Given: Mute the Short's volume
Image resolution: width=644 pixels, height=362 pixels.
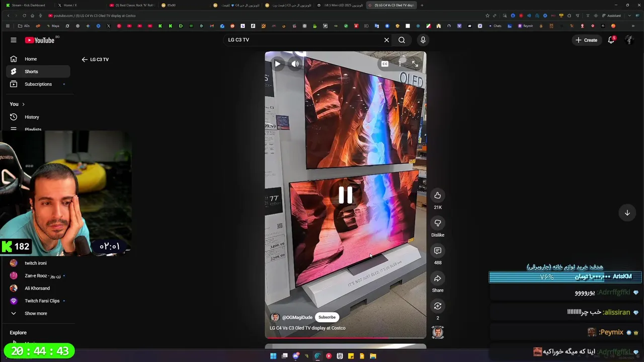Looking at the screenshot, I should click(x=295, y=64).
